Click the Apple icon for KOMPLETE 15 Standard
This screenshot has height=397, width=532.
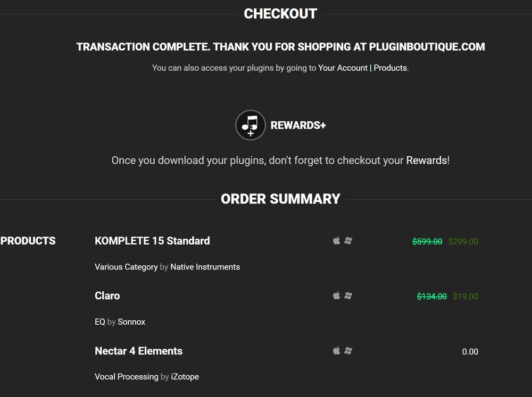[336, 240]
